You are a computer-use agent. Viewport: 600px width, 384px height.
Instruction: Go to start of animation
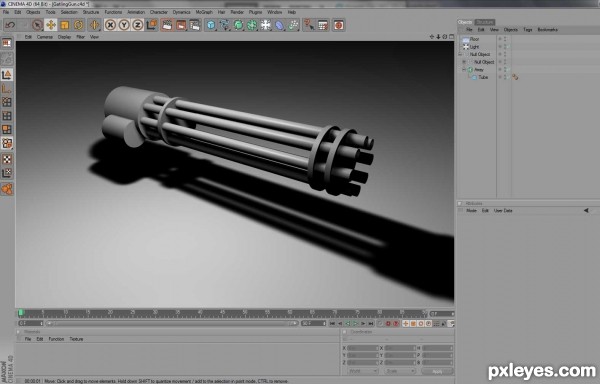click(x=332, y=324)
